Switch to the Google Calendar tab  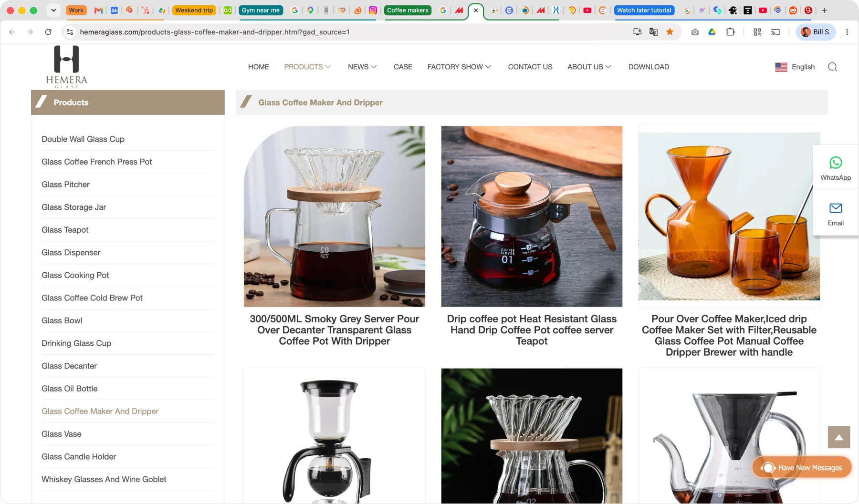(x=115, y=10)
